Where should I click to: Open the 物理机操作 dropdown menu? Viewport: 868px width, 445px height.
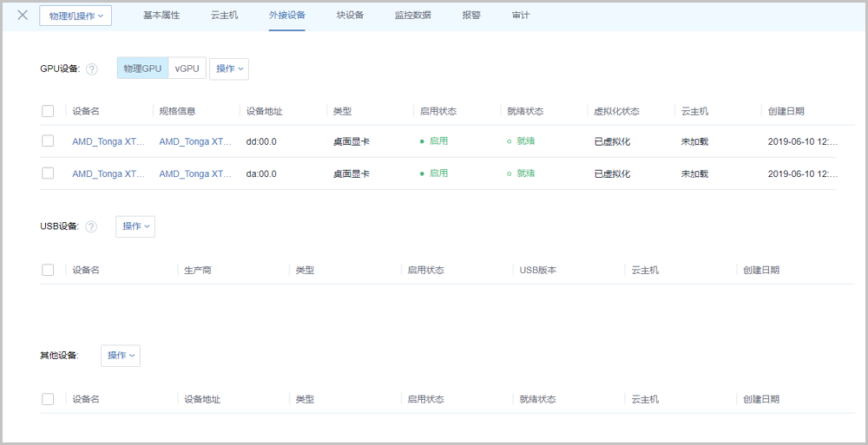tap(76, 16)
